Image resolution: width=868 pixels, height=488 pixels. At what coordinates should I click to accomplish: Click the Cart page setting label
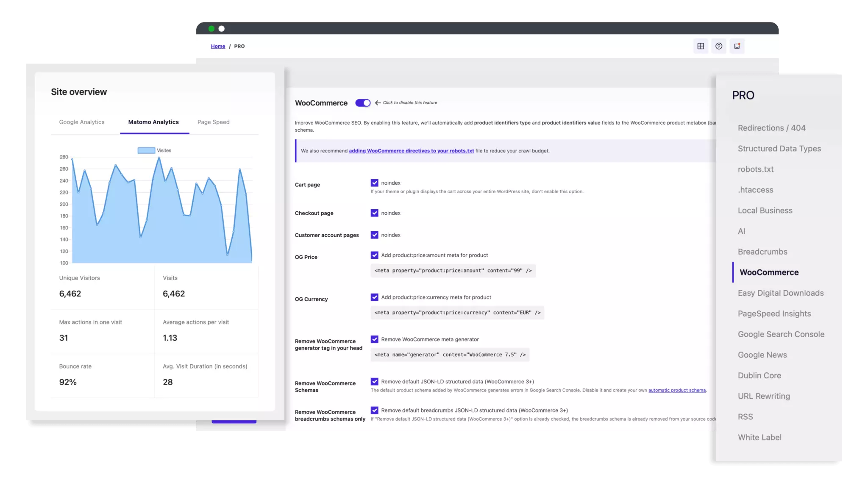coord(307,185)
